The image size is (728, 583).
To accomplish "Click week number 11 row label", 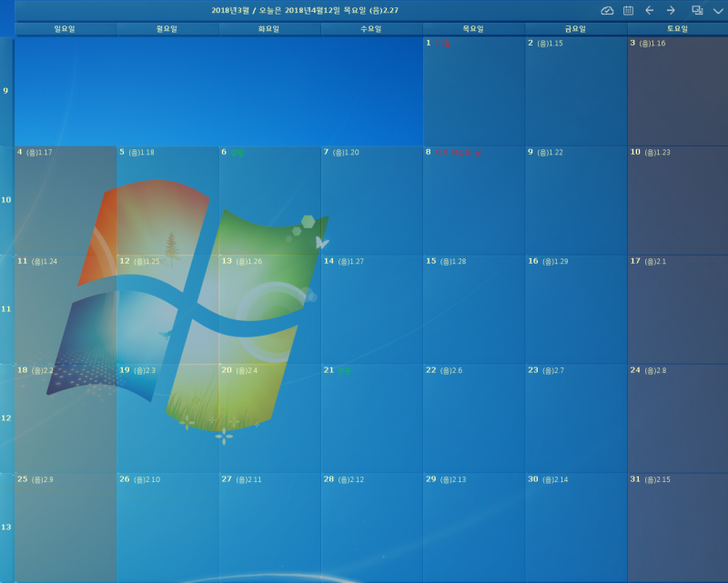I will tap(6, 309).
